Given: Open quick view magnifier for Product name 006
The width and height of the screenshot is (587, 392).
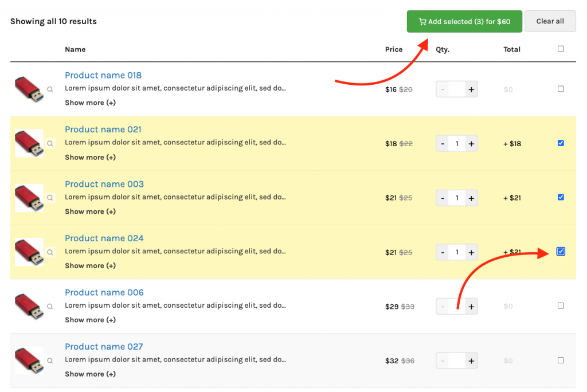Looking at the screenshot, I should pyautogui.click(x=50, y=306).
